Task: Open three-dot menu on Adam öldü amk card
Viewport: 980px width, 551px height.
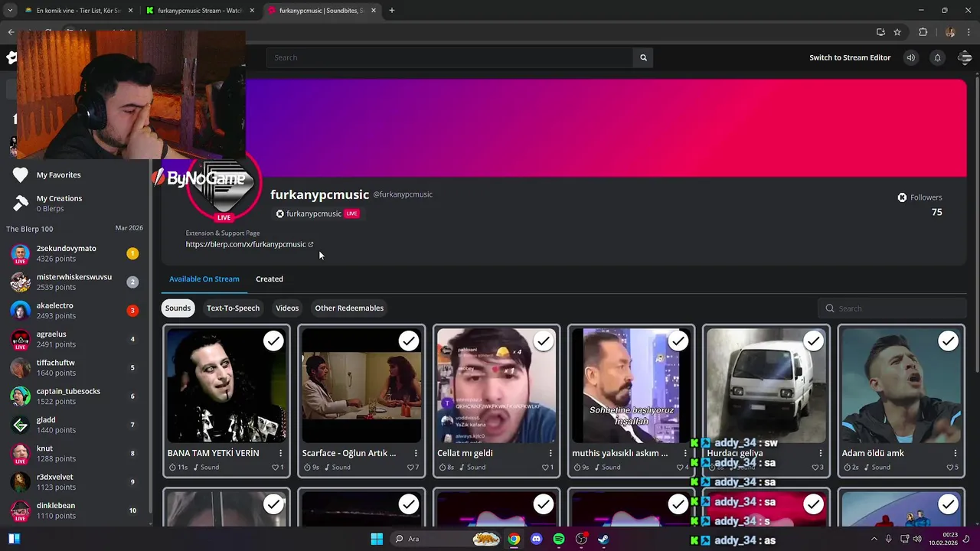Action: [955, 453]
